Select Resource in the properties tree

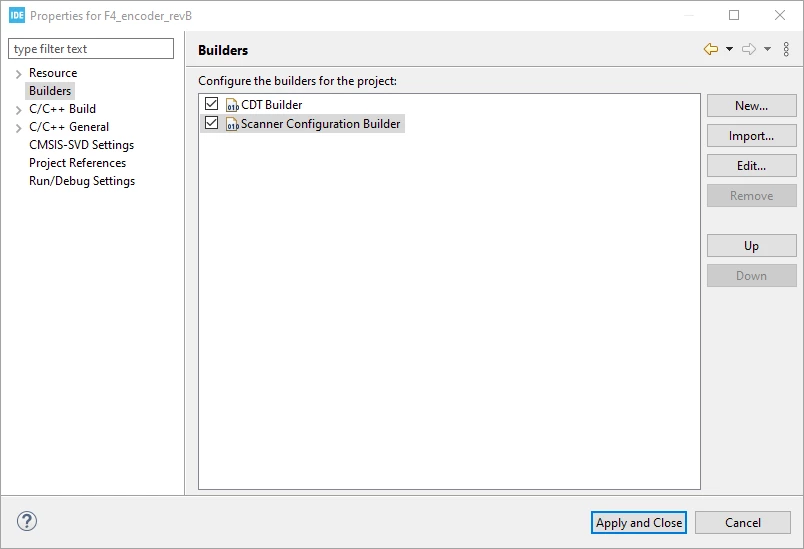pyautogui.click(x=53, y=73)
